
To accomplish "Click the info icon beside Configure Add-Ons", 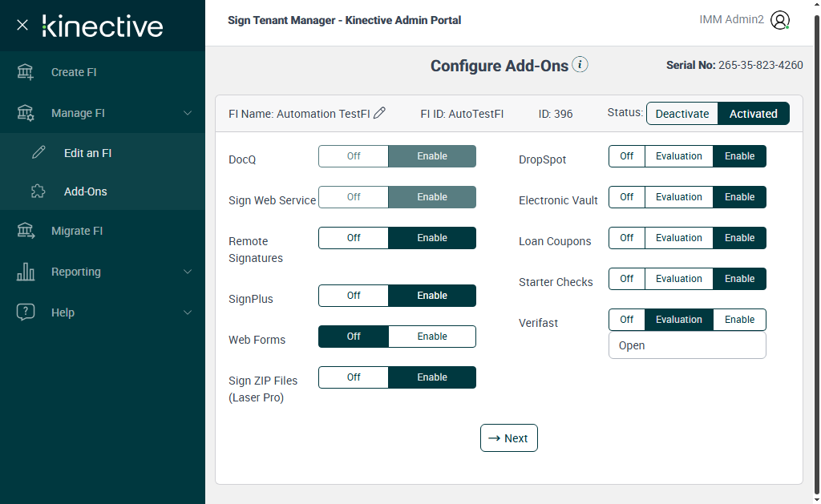I will (580, 64).
